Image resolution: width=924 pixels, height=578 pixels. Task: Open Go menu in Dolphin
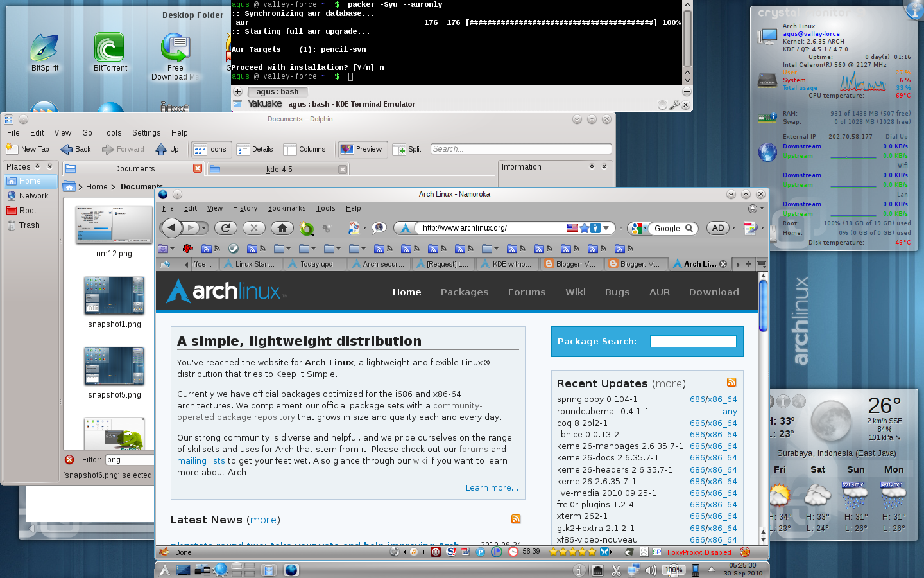tap(87, 133)
